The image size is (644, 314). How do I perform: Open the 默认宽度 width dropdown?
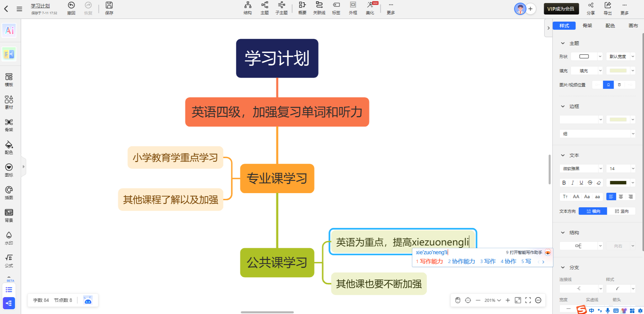tap(621, 56)
